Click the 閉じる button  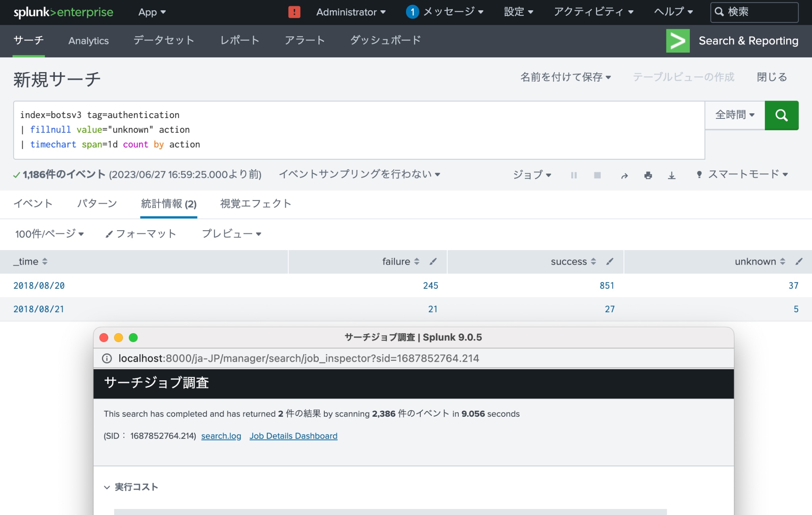click(772, 77)
